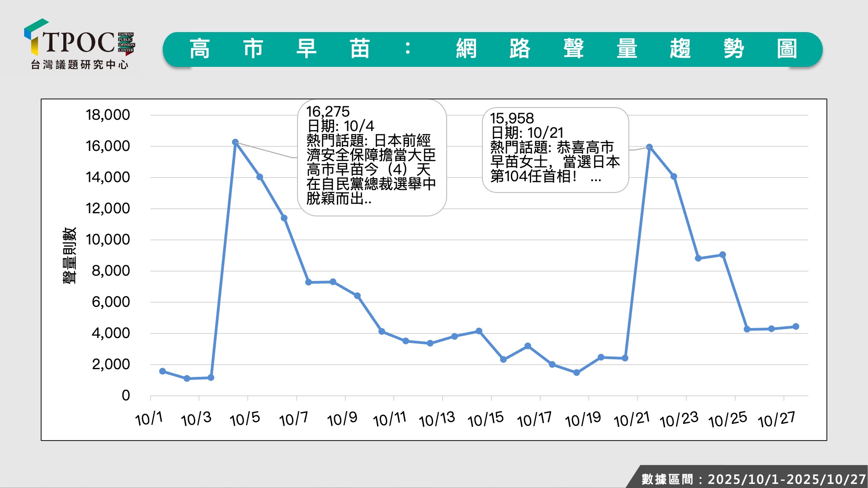Click the lowest data point near 10/18
The width and height of the screenshot is (868, 488).
(576, 373)
